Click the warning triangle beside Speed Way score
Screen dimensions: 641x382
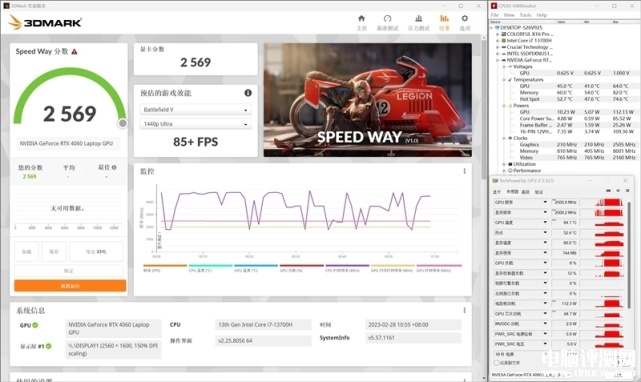pyautogui.click(x=74, y=52)
